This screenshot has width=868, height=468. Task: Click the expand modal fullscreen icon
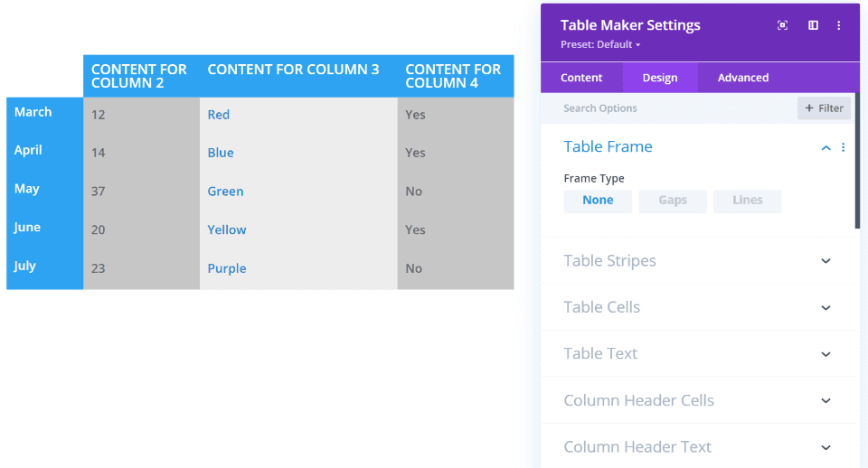click(x=783, y=25)
